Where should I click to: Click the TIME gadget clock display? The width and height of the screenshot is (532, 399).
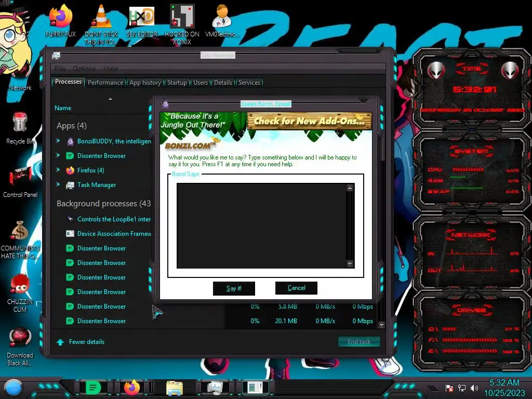[x=474, y=89]
